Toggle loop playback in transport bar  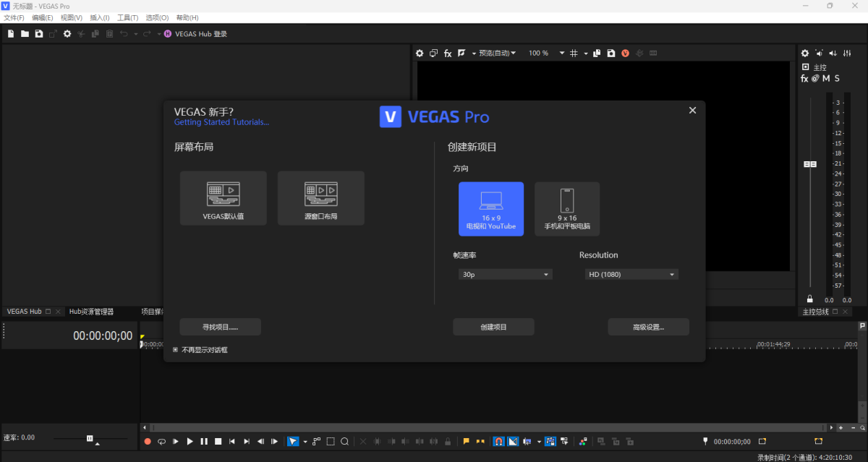(x=161, y=441)
